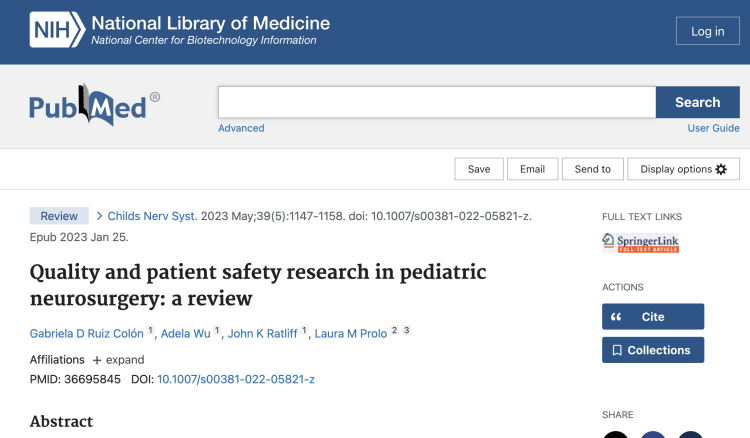The height and width of the screenshot is (438, 750).
Task: Open the Save citation menu
Action: pyautogui.click(x=479, y=169)
